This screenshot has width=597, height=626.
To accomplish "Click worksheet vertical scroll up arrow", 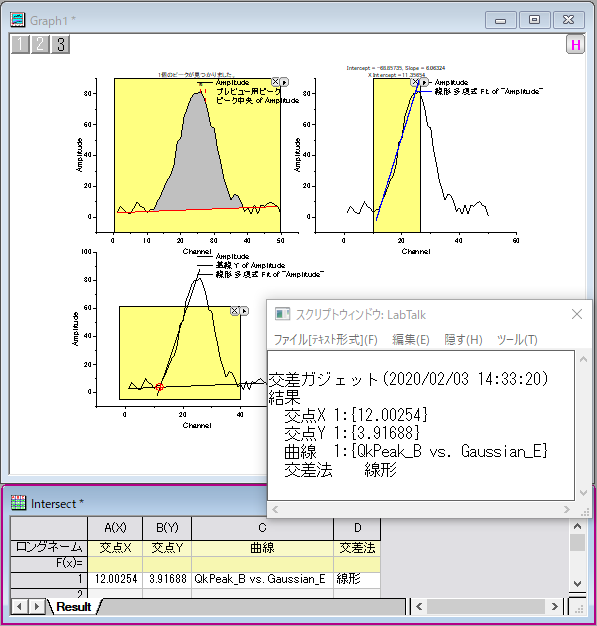I will point(577,526).
